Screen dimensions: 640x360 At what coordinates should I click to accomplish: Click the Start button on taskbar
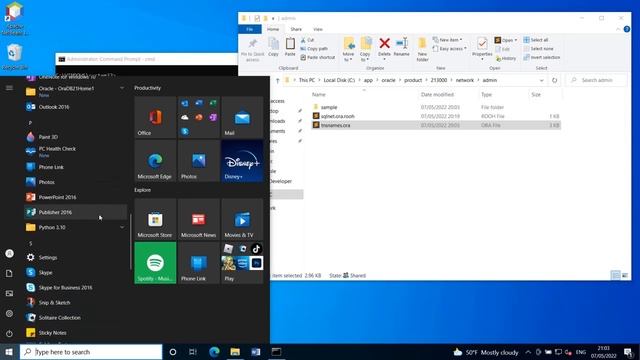pos(9,352)
